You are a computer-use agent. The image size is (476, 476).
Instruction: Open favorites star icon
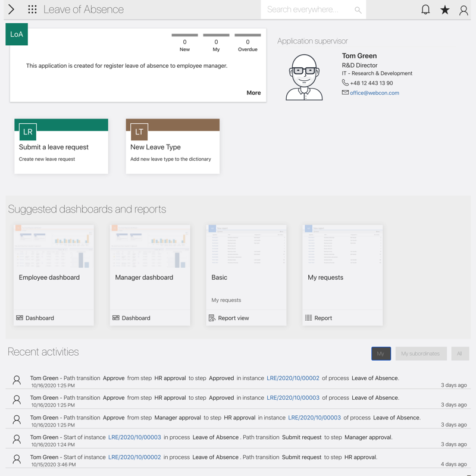(444, 10)
